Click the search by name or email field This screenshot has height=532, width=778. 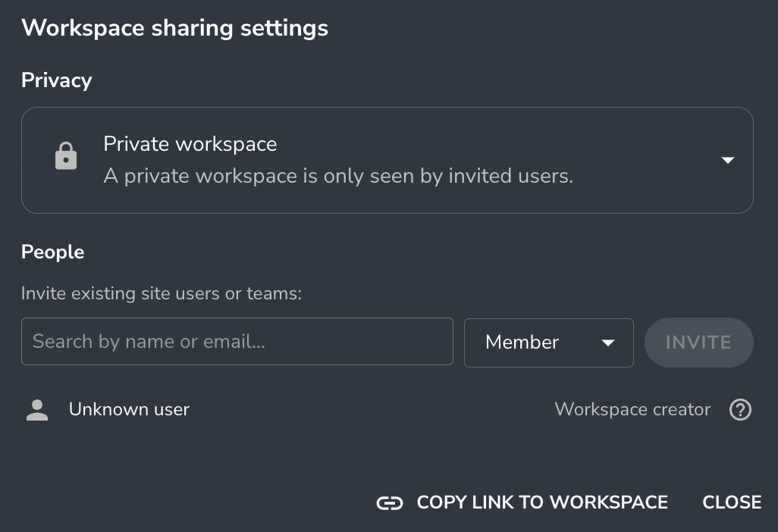point(237,341)
